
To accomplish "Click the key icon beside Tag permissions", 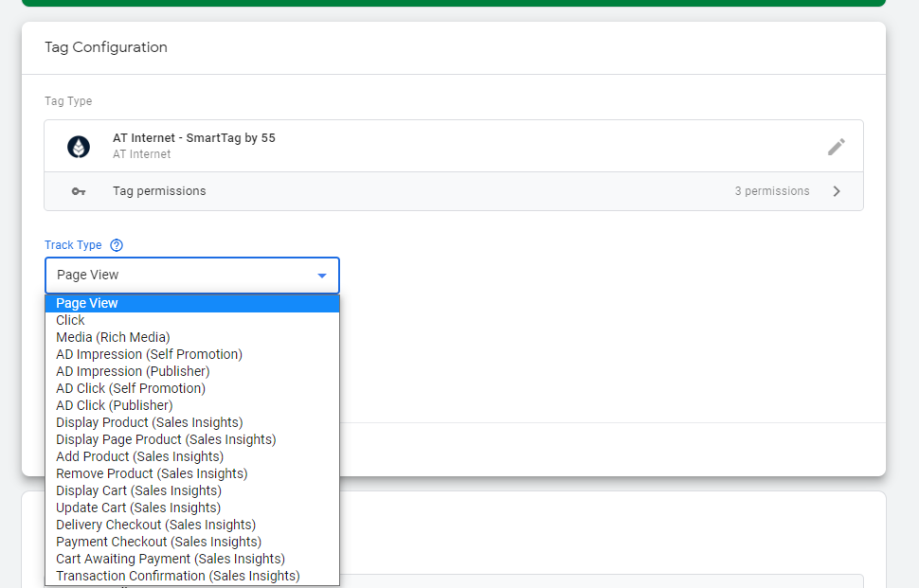I will tap(78, 191).
